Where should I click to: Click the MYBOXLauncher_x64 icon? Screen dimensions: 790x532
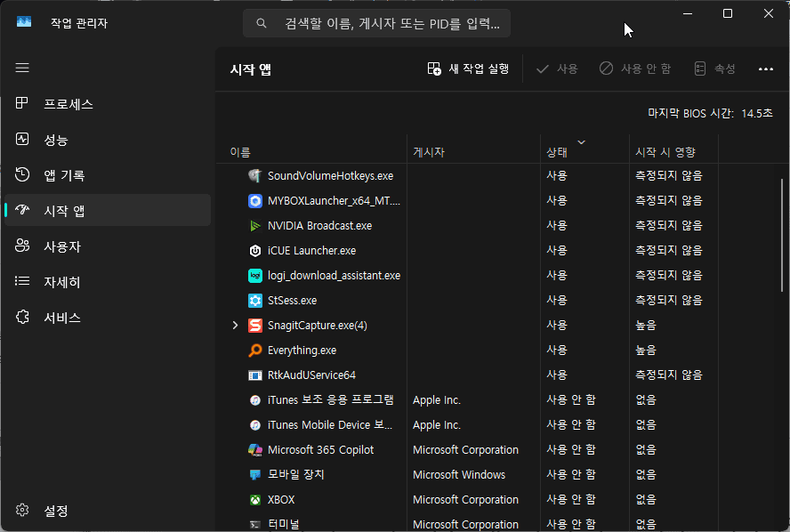coord(255,200)
